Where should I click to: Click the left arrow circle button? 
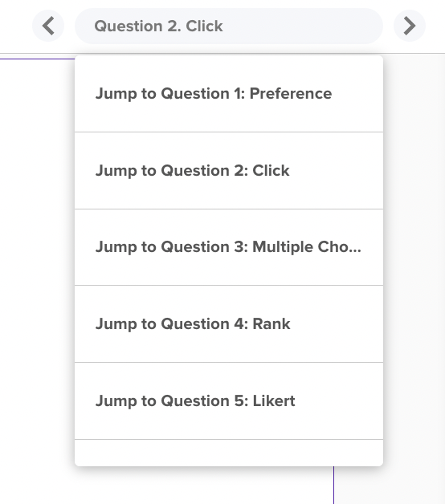pyautogui.click(x=48, y=26)
